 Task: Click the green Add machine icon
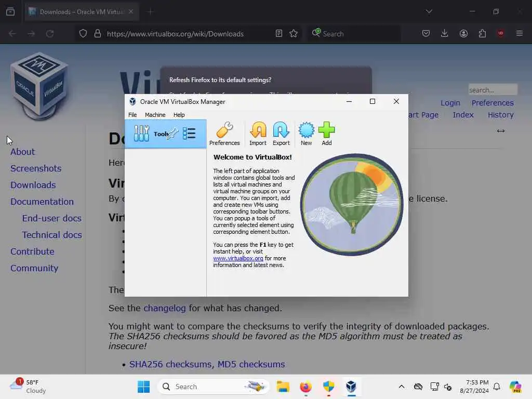[326, 134]
